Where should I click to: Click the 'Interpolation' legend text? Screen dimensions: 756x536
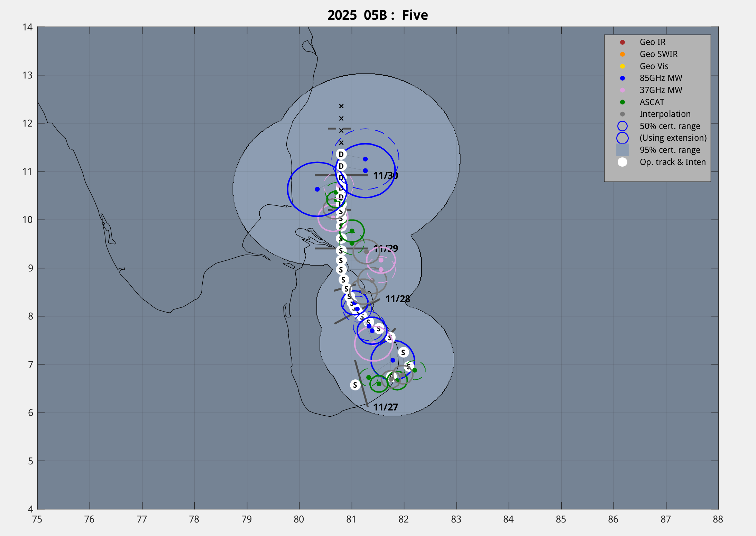point(665,114)
